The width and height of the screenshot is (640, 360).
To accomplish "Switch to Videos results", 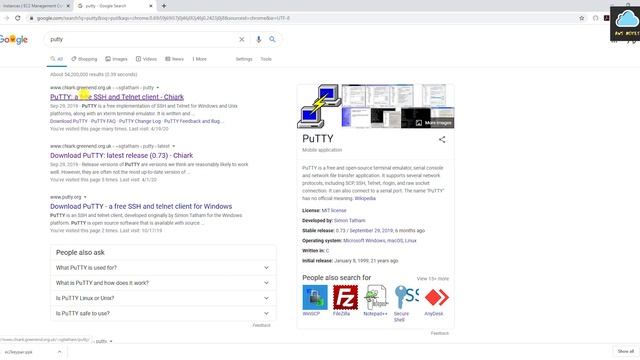I will [146, 59].
